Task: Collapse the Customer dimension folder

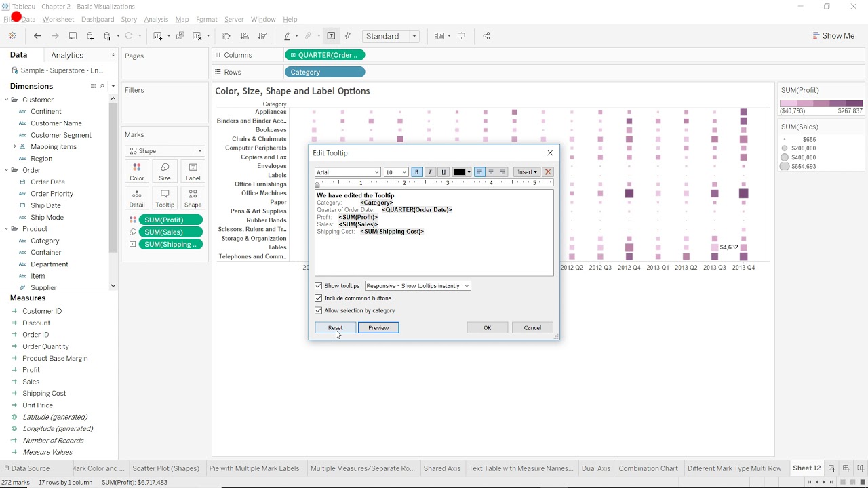Action: [6, 100]
